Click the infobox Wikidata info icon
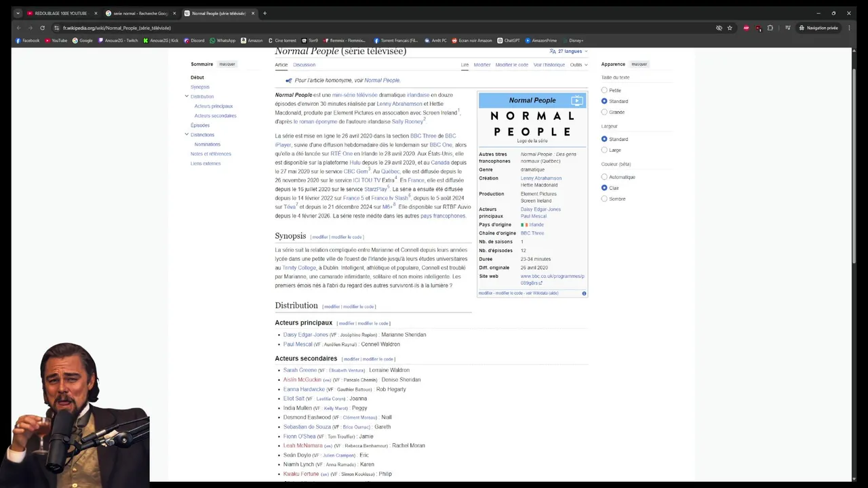Image resolution: width=868 pixels, height=488 pixels. (584, 293)
